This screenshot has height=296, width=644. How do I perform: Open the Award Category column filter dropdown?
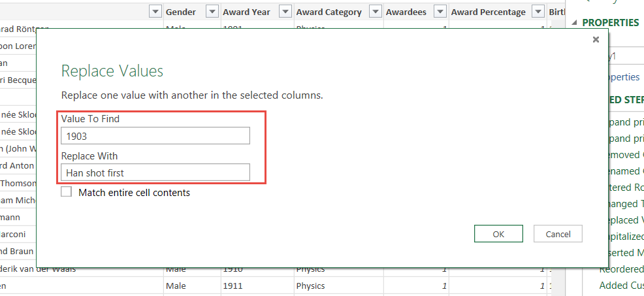[285, 12]
